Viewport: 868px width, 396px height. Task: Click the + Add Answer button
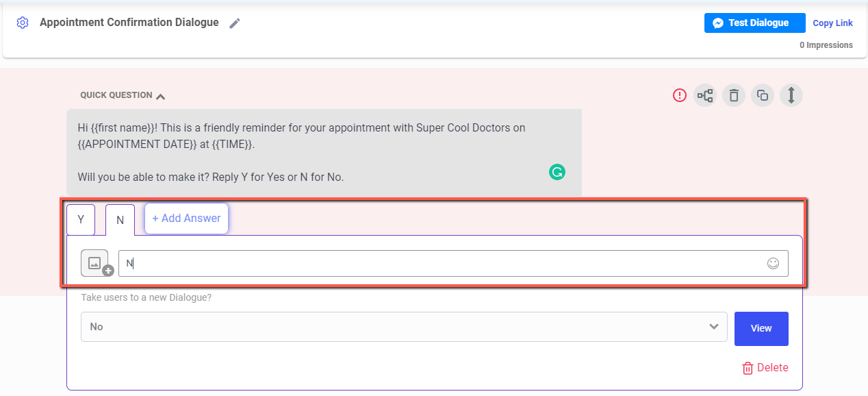[x=186, y=219]
